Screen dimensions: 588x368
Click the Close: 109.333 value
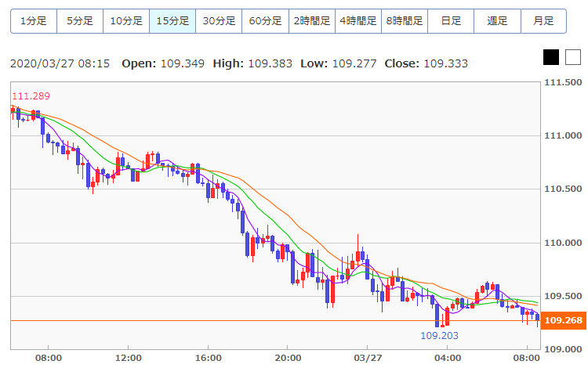[x=426, y=63]
